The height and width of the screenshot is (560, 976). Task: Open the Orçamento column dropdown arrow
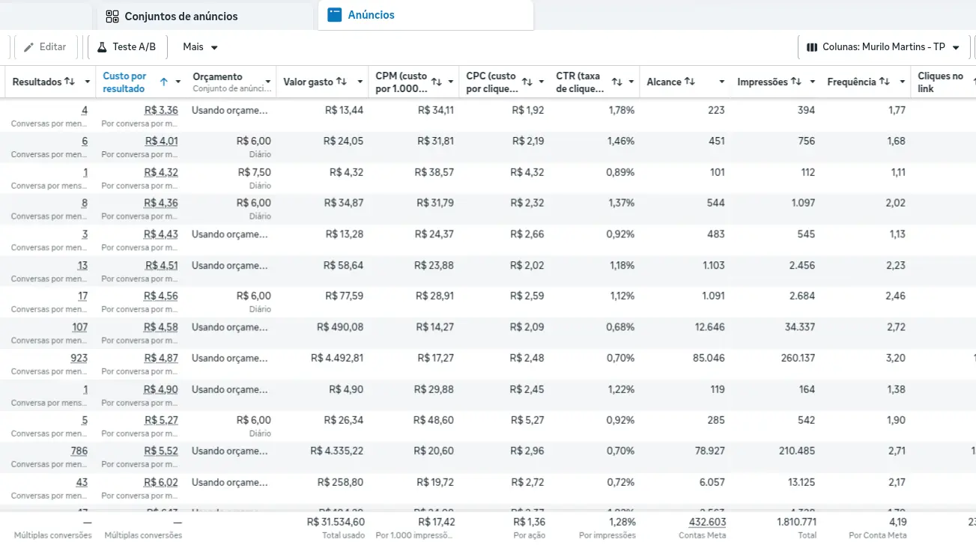[x=267, y=82]
